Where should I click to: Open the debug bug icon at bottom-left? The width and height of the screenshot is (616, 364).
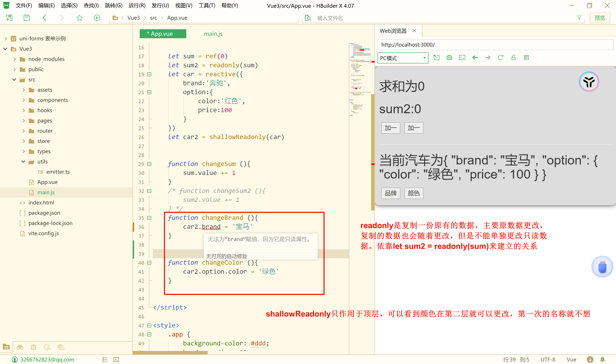tap(33, 347)
